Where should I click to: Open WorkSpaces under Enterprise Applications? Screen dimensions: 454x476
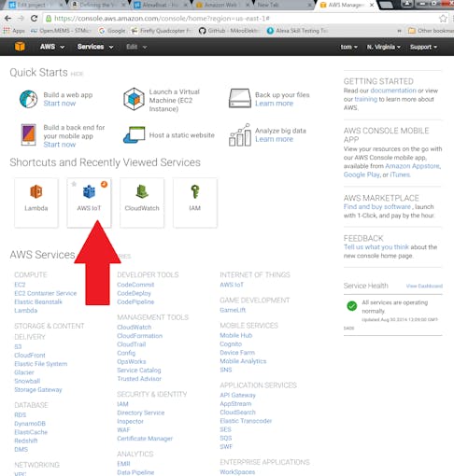click(x=237, y=472)
